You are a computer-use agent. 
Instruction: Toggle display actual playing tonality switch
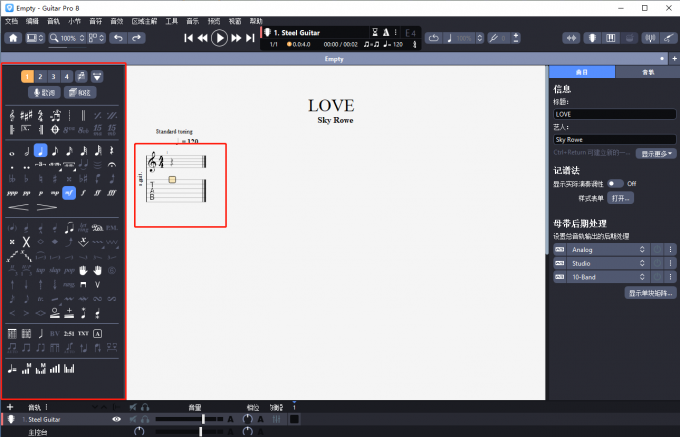(x=614, y=184)
